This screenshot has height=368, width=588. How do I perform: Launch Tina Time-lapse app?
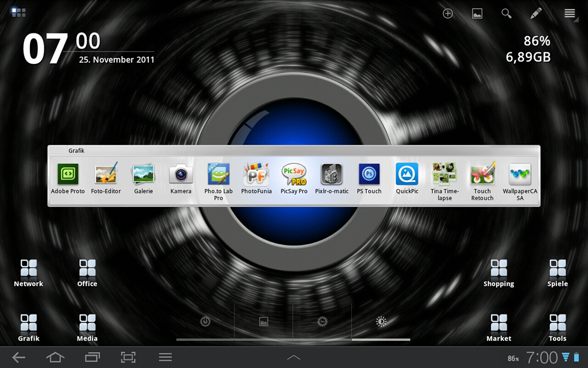point(445,182)
